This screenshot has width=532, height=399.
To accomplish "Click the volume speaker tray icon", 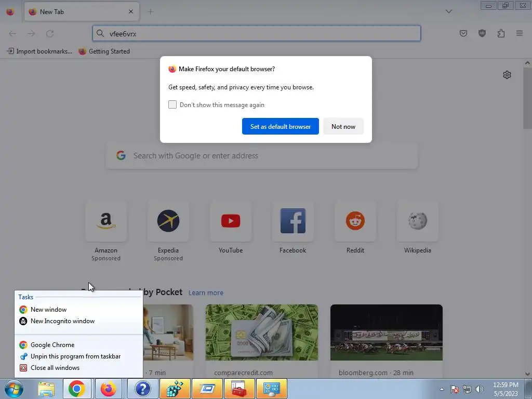I will (x=480, y=389).
